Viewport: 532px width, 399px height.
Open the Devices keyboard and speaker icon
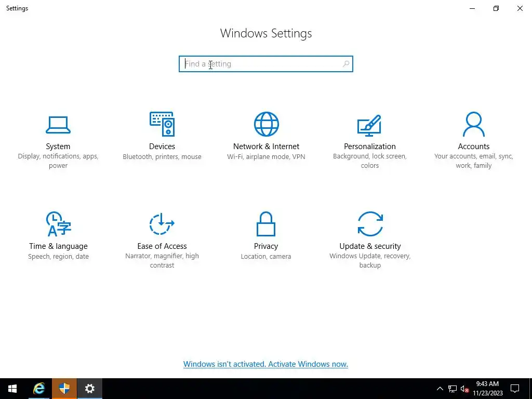point(162,124)
